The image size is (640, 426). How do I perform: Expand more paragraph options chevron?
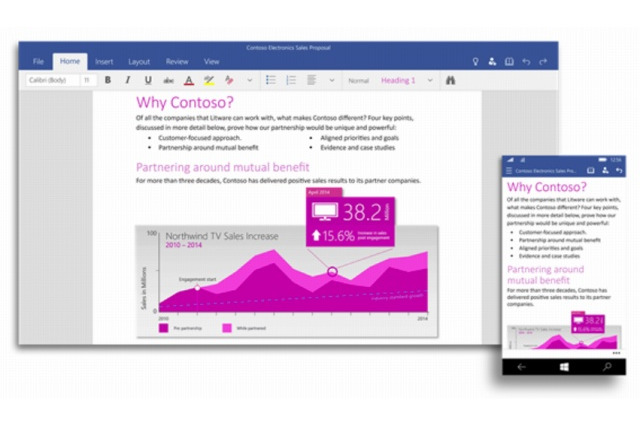(332, 80)
